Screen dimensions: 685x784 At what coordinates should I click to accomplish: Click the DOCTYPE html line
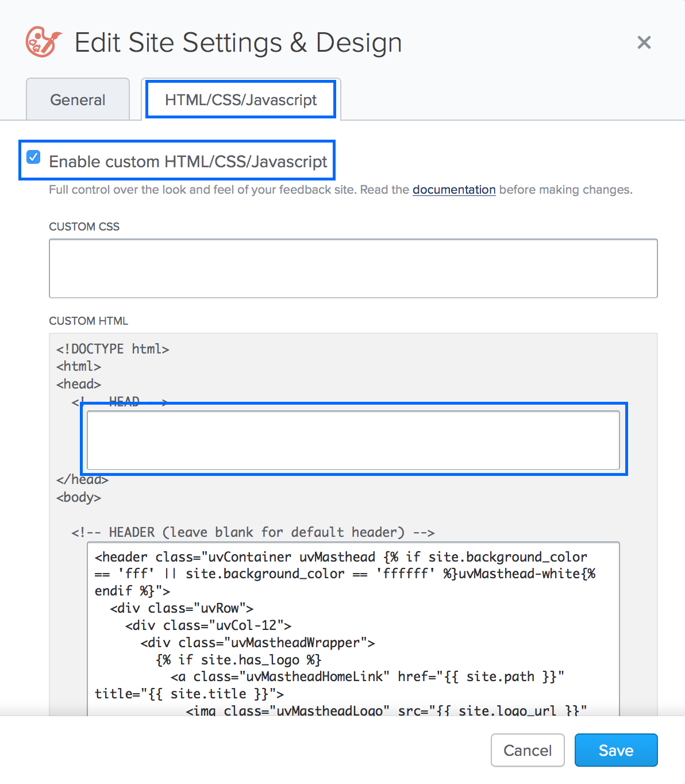[113, 349]
